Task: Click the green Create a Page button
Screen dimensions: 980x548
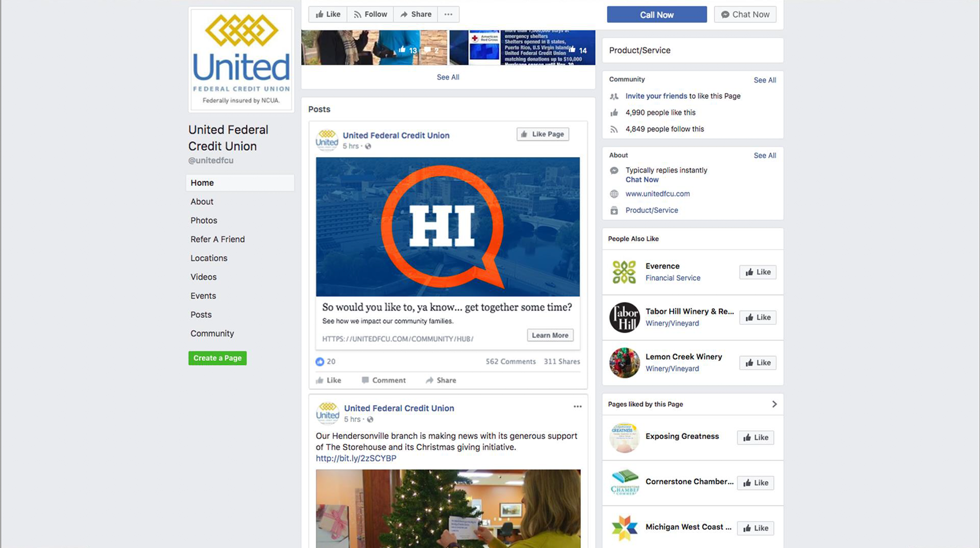Action: pyautogui.click(x=217, y=358)
